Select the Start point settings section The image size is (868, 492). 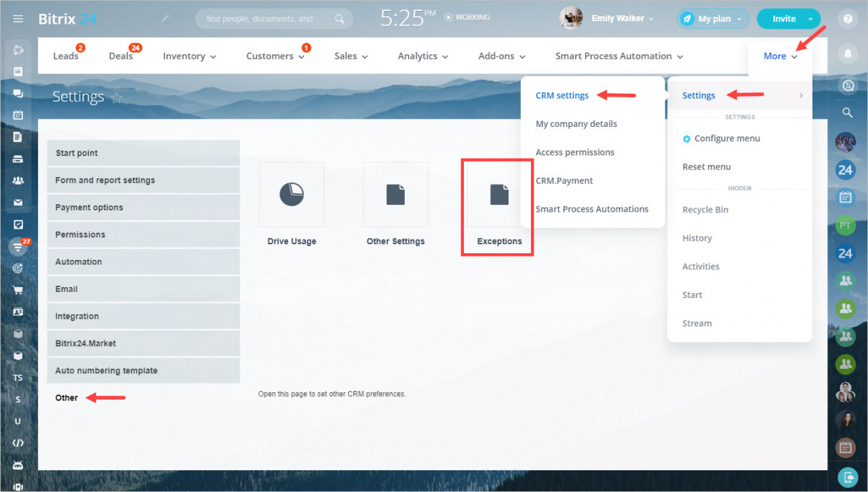coord(143,153)
